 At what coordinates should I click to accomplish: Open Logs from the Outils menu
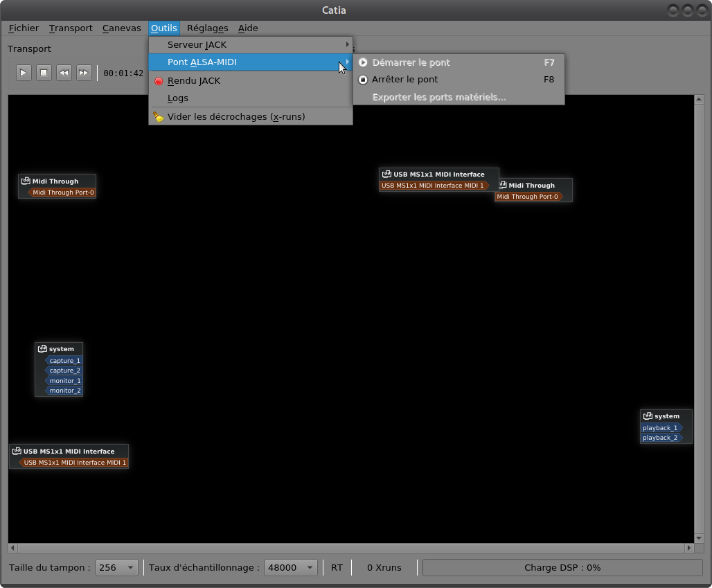(x=251, y=98)
